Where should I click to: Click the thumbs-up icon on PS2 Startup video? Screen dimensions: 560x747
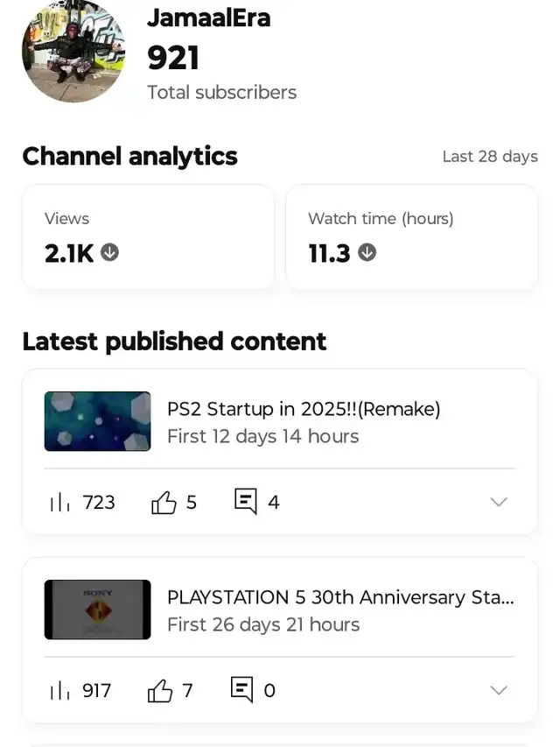164,503
